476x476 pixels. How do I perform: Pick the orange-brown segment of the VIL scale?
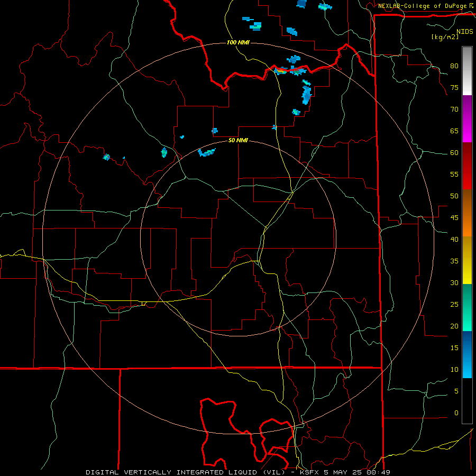point(467,213)
